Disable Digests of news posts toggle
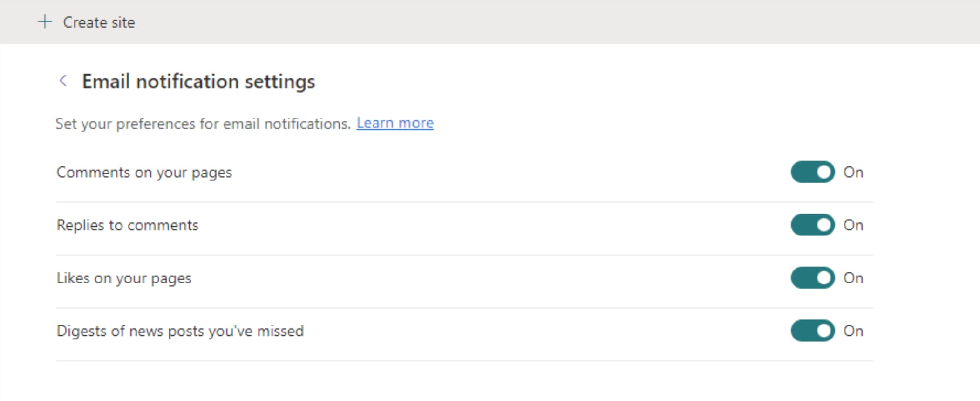Screen dimensions: 980x401 [x=812, y=331]
